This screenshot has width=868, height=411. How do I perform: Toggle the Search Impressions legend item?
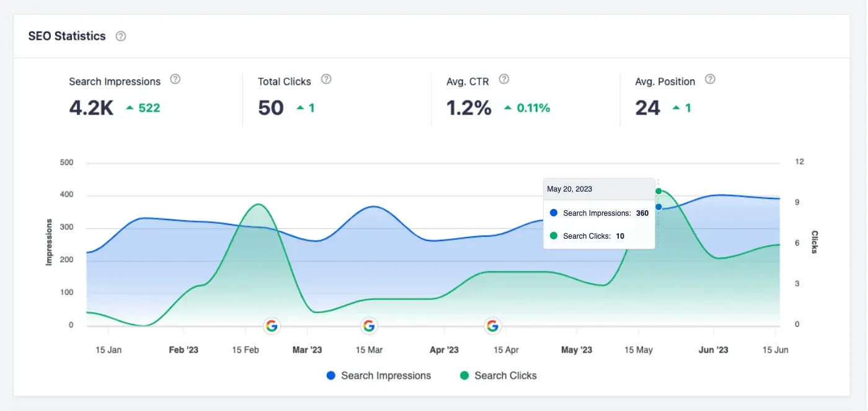(379, 375)
